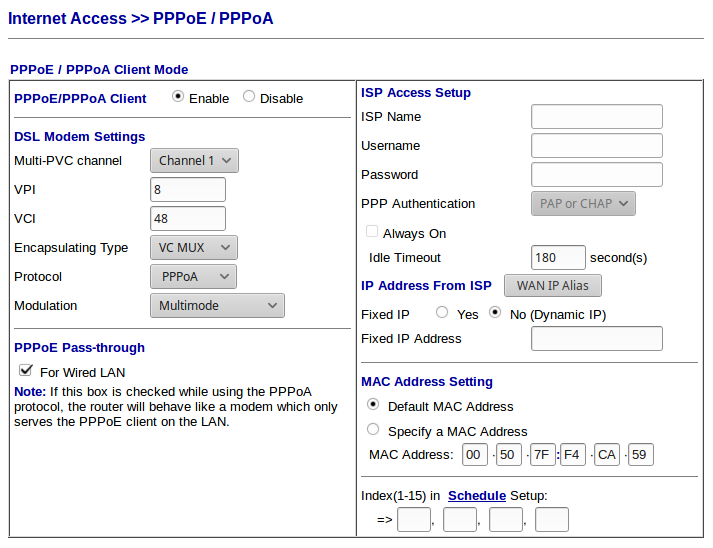Uncheck the For Wired LAN checkbox

26,371
